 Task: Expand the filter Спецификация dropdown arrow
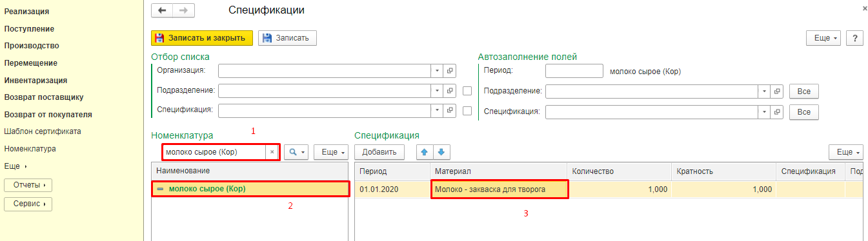coord(437,111)
